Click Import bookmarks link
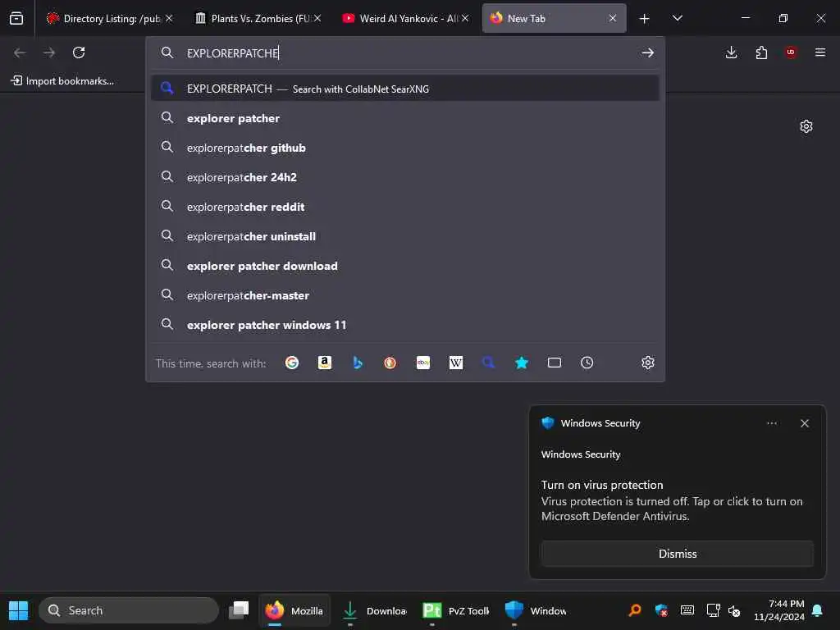 click(x=62, y=81)
